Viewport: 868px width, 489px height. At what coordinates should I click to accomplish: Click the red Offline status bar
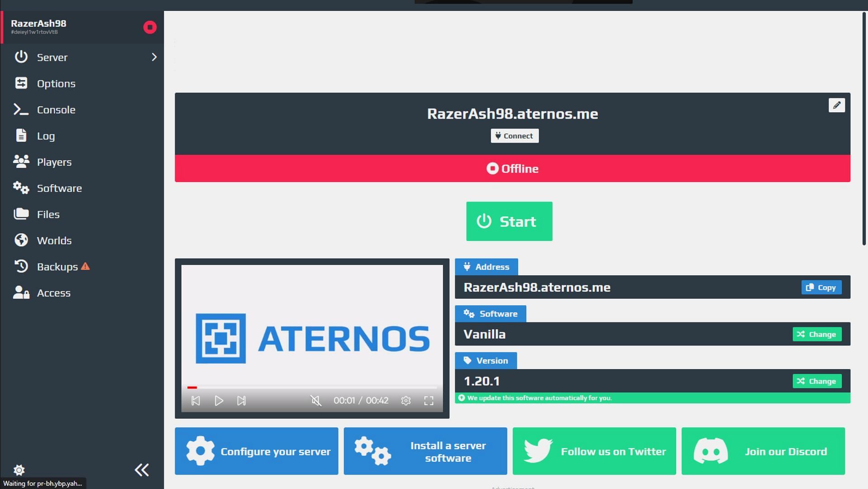pos(512,168)
